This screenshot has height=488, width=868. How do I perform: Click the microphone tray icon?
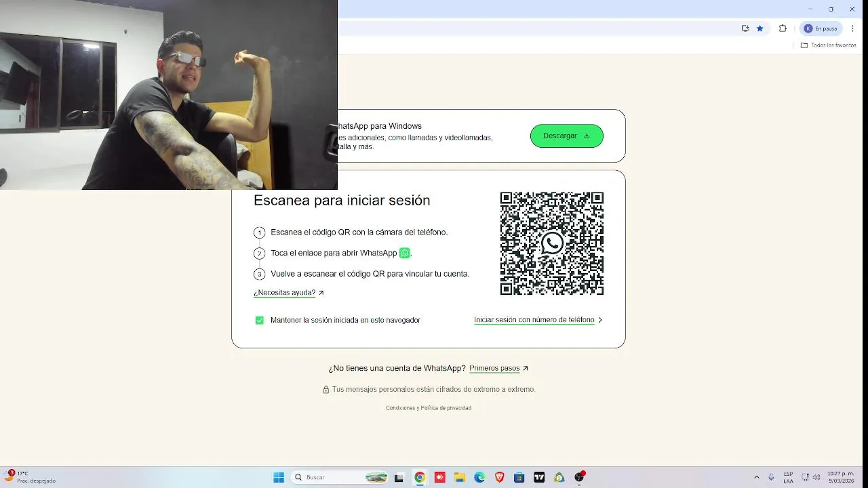tap(772, 477)
